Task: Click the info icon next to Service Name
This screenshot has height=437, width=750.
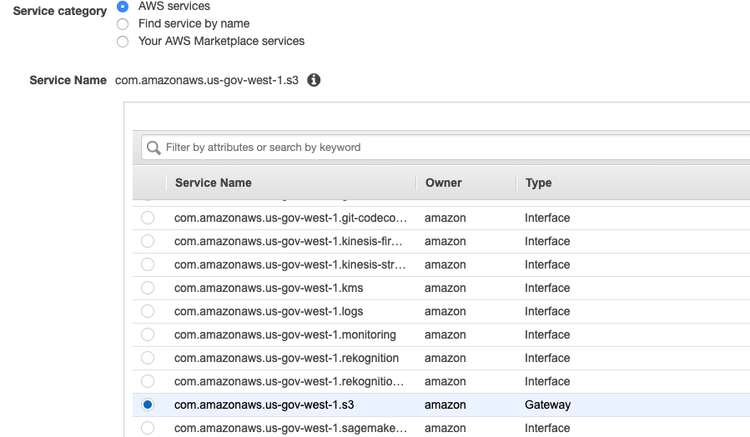Action: (x=314, y=80)
